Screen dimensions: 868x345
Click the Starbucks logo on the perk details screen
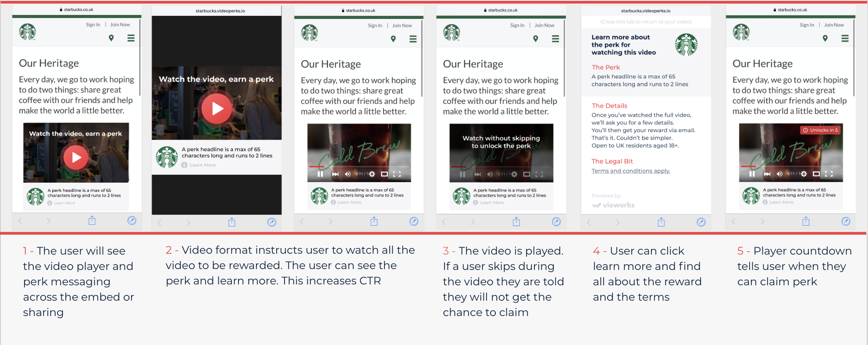(x=686, y=45)
